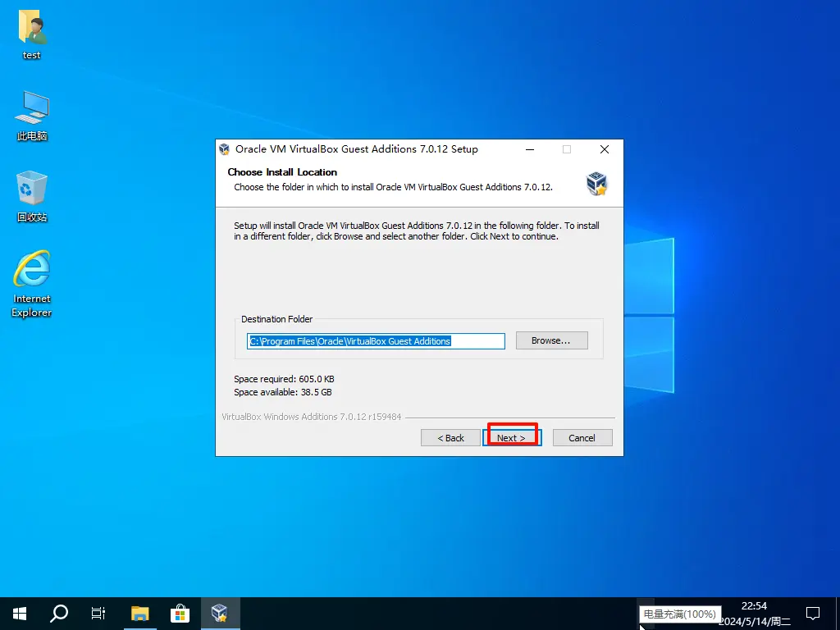
Task: Go back with the Back button
Action: click(x=450, y=438)
